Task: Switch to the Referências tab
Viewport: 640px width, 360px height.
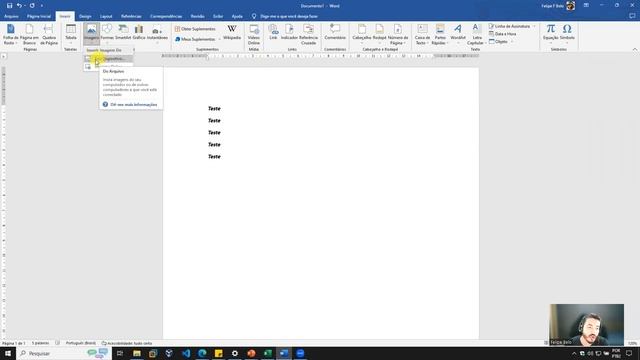Action: pyautogui.click(x=131, y=16)
